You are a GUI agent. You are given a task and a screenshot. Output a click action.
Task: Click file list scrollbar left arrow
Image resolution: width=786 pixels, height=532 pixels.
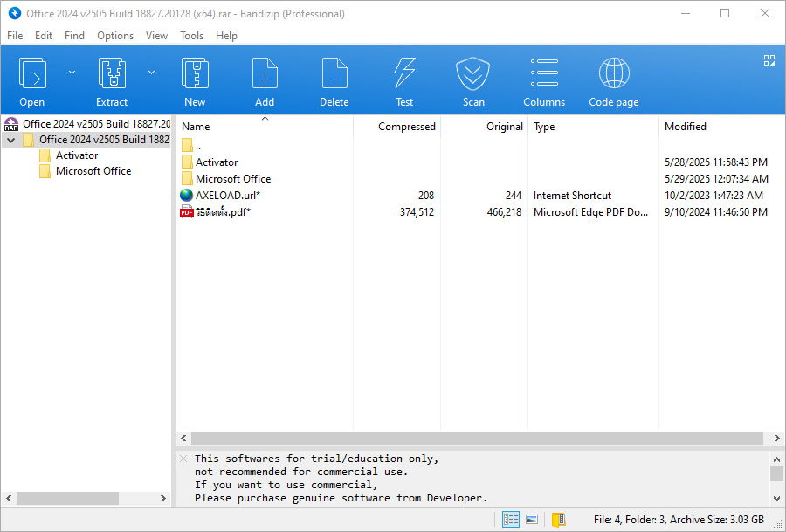pos(183,439)
